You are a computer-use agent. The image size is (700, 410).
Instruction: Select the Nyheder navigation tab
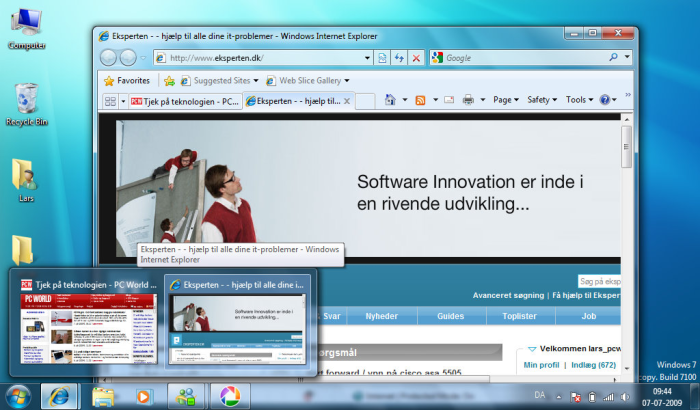(381, 316)
